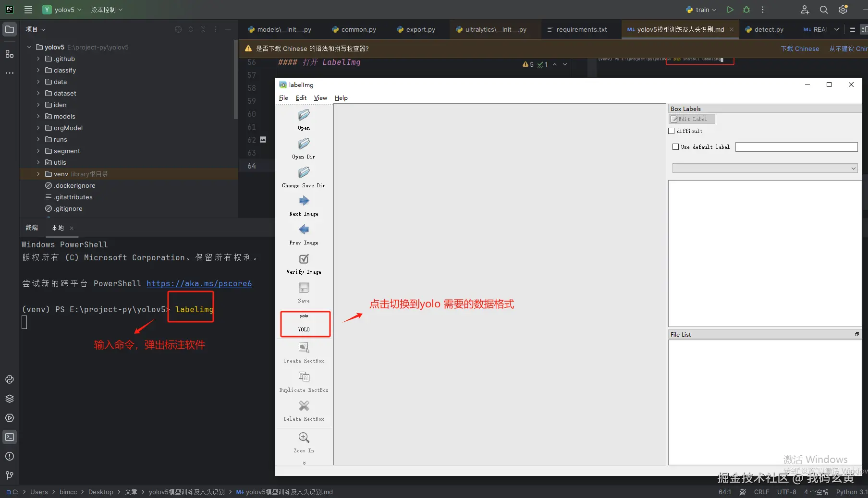
Task: Select the Create RectBox tool
Action: (304, 348)
